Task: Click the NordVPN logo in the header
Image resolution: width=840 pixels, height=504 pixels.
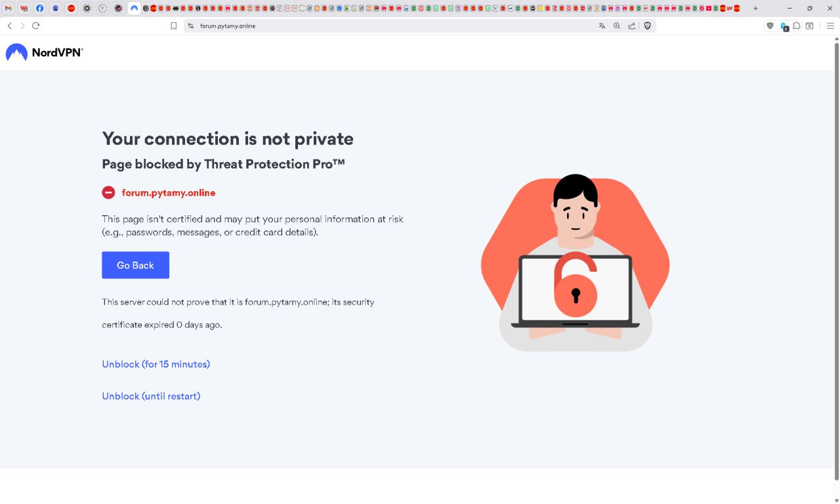Action: pos(45,52)
